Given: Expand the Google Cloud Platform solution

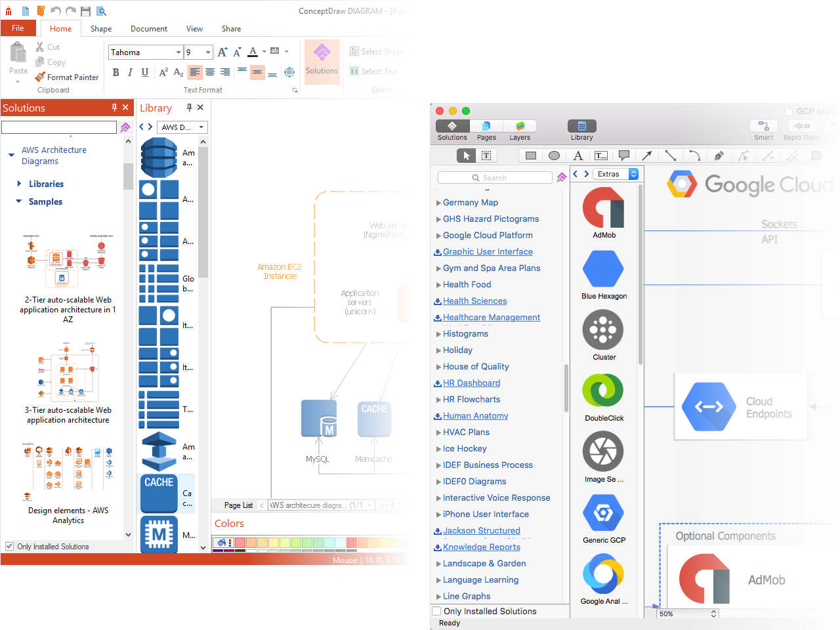Looking at the screenshot, I should (438, 236).
